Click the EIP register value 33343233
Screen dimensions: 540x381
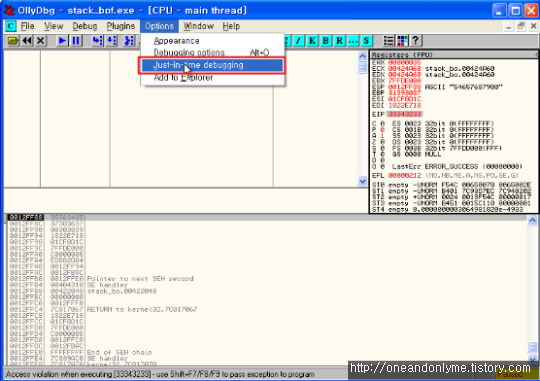coord(404,114)
